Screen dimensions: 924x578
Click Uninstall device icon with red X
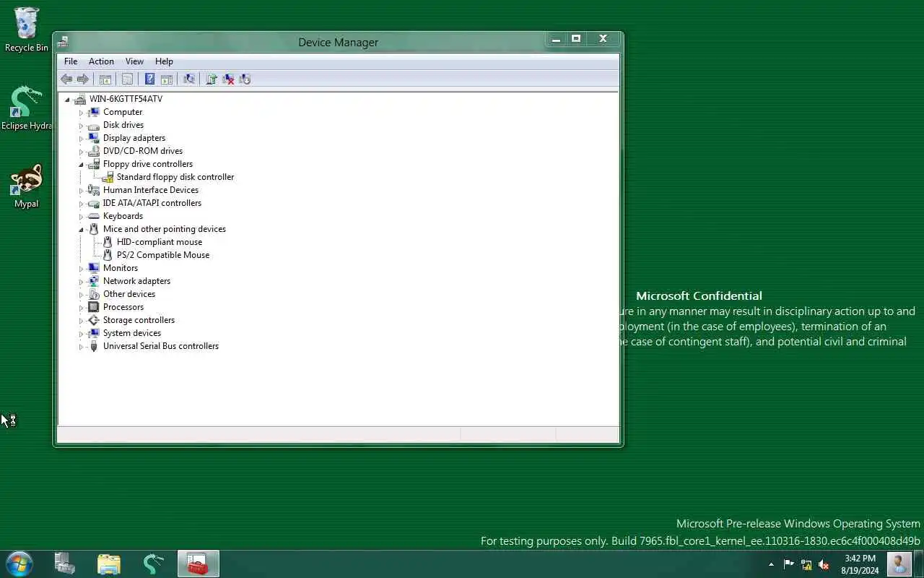228,79
